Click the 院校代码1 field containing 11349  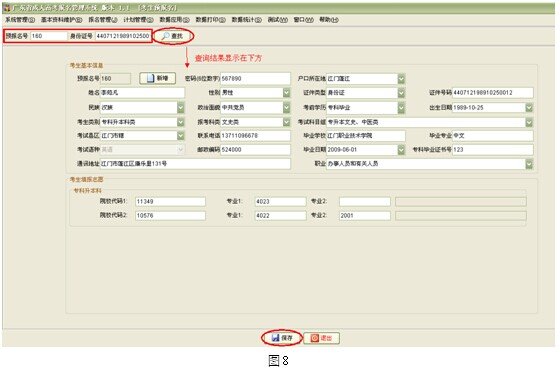click(x=170, y=202)
